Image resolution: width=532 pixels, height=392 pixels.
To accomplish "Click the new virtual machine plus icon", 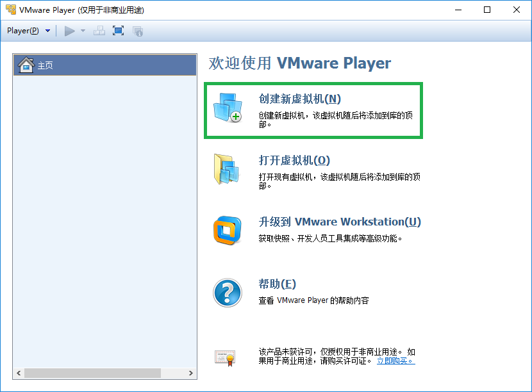I will point(228,108).
